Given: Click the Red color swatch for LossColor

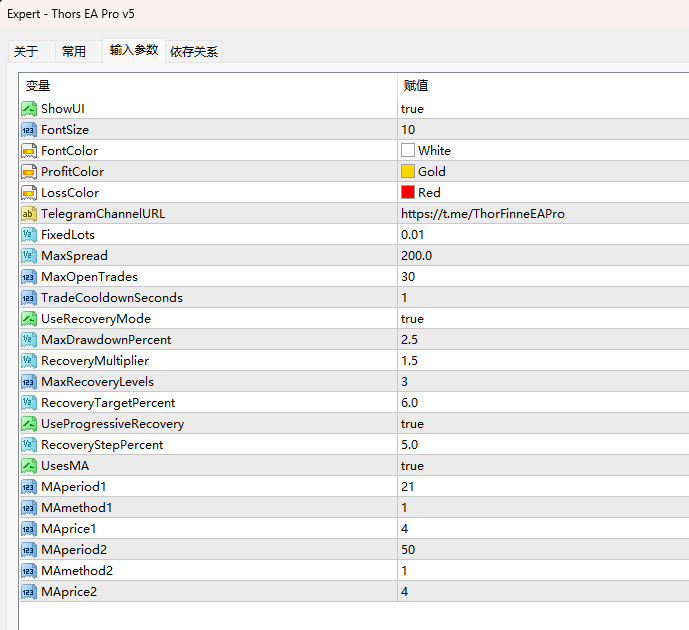Looking at the screenshot, I should tap(408, 192).
